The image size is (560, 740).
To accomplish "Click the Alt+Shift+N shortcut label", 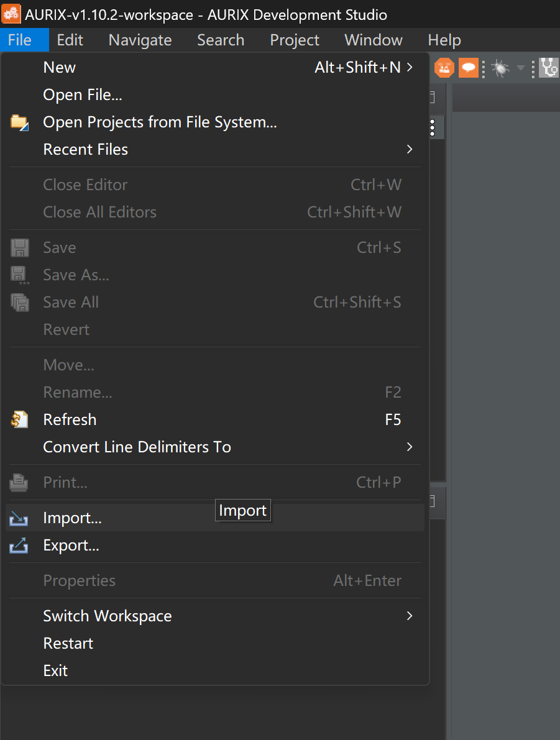I will [x=357, y=68].
